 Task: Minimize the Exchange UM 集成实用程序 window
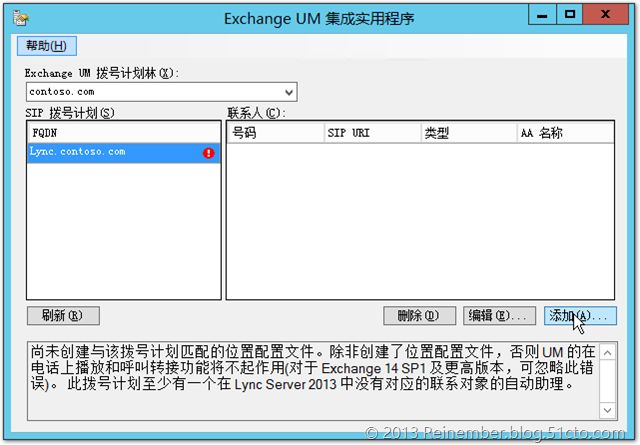[x=542, y=15]
